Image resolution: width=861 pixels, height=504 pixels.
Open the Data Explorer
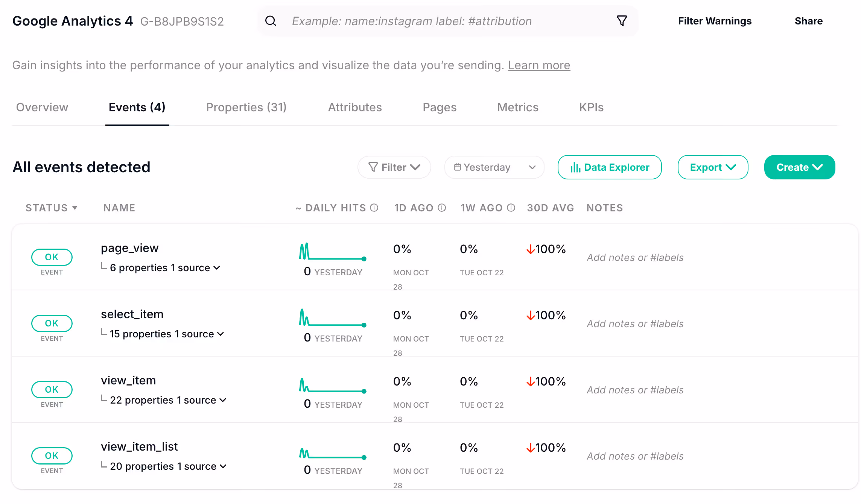tap(610, 167)
